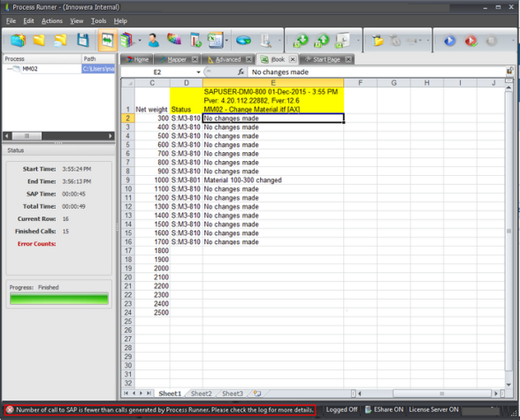The image size is (520, 420).
Task: Open the Actions menu
Action: point(51,21)
